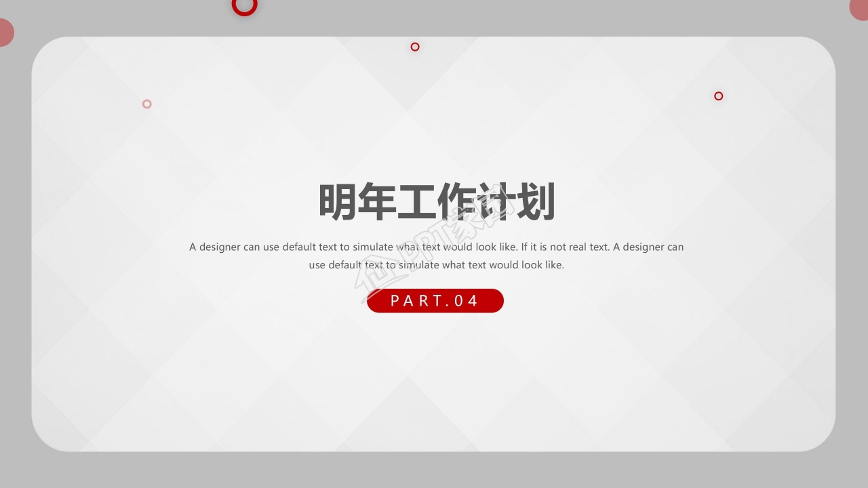
Task: Select the small red circle above the title area
Action: tap(414, 47)
